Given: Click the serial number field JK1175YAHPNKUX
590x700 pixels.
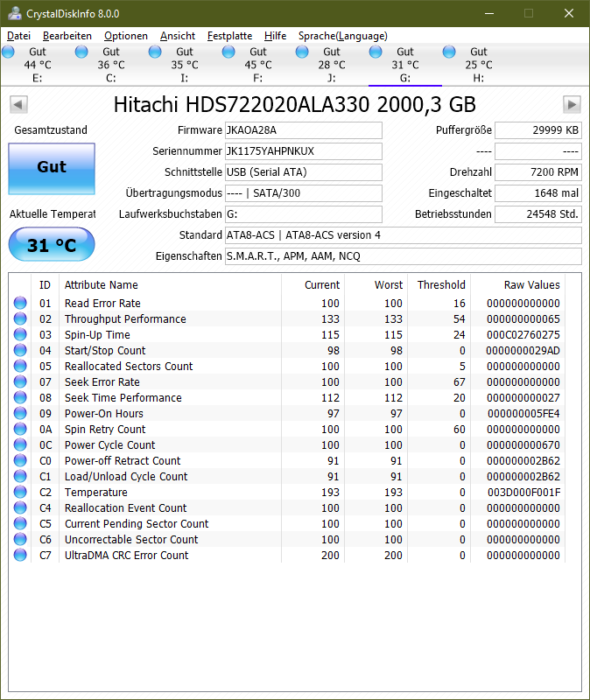Looking at the screenshot, I should click(304, 151).
